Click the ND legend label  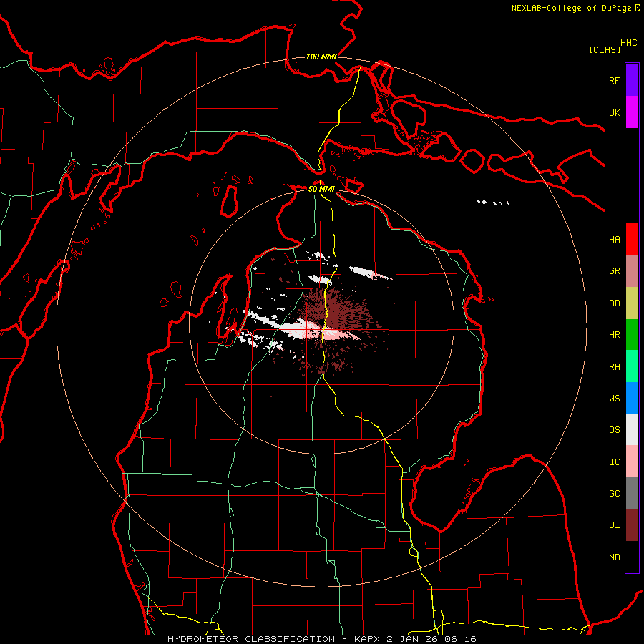(x=615, y=557)
